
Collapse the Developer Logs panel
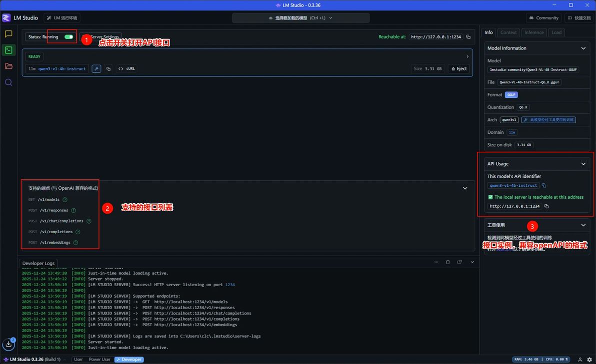click(472, 262)
